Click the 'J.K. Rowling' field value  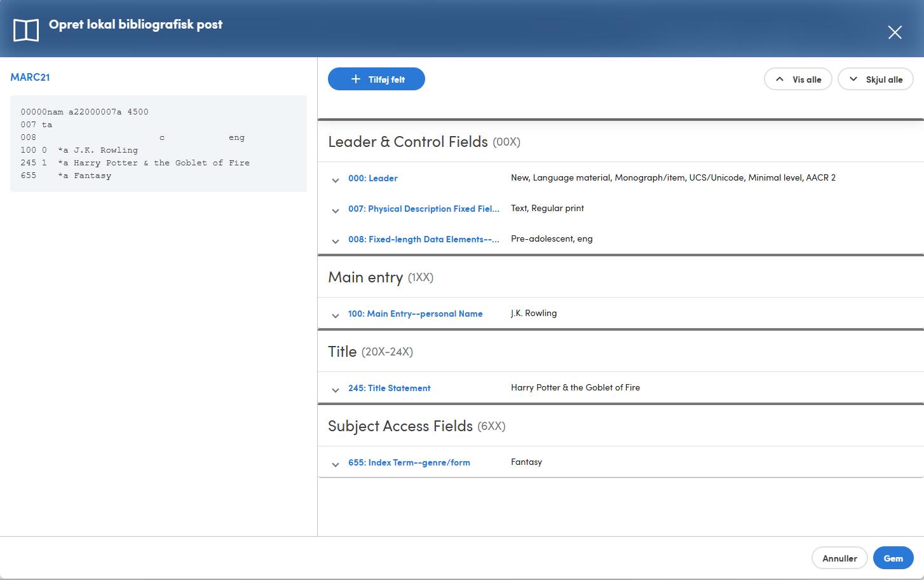tap(534, 313)
